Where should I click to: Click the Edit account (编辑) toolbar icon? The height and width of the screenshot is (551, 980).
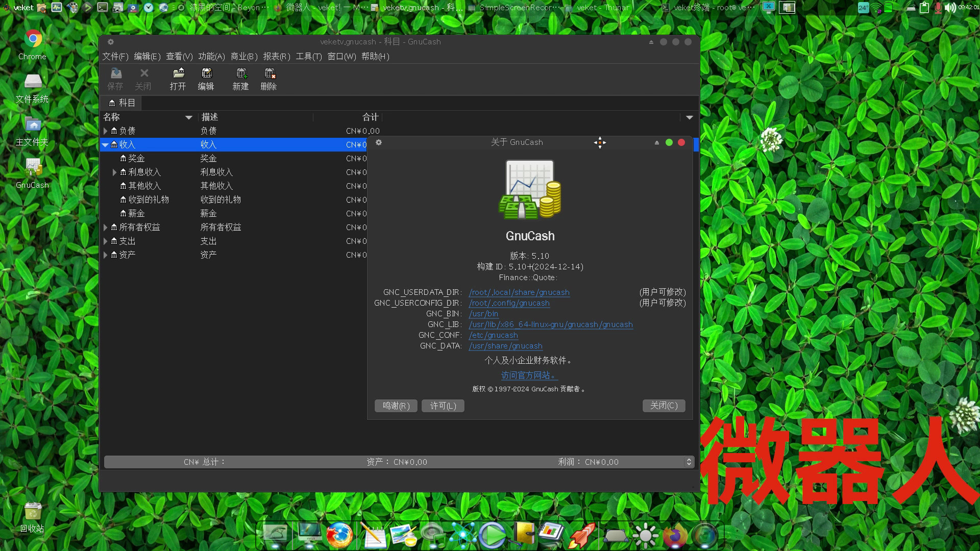206,79
